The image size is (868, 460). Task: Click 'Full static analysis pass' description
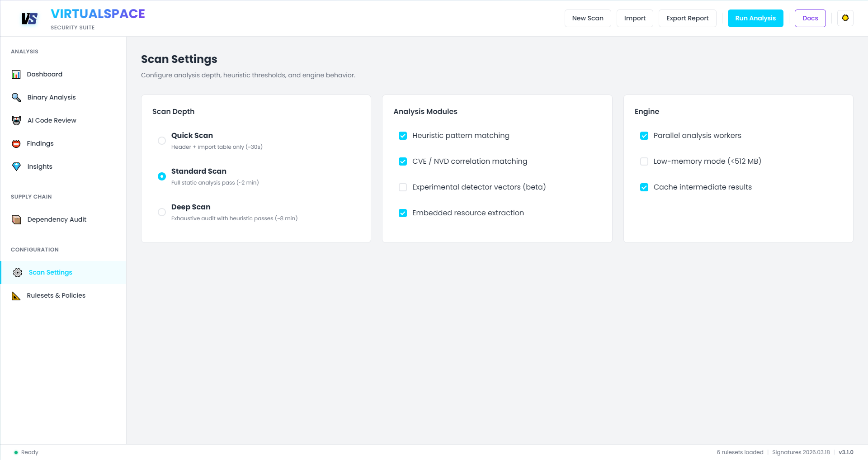(x=215, y=183)
